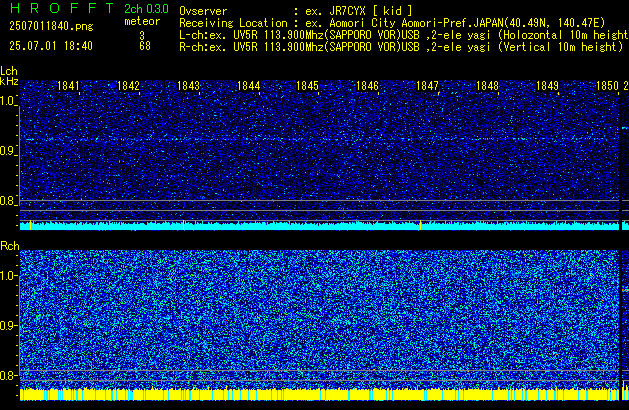
Task: Click the 1843 time marker
Action: 189,86
